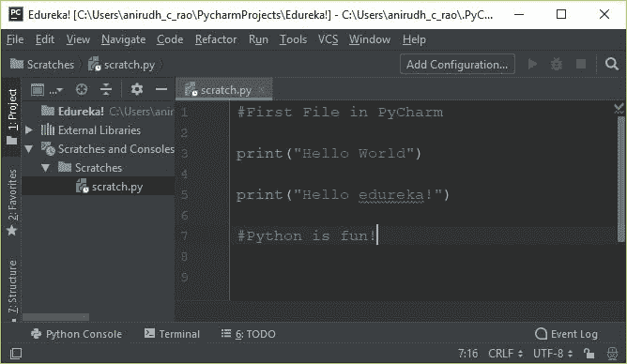The height and width of the screenshot is (364, 627).
Task: Click comment #Python is fun!
Action: (x=306, y=235)
